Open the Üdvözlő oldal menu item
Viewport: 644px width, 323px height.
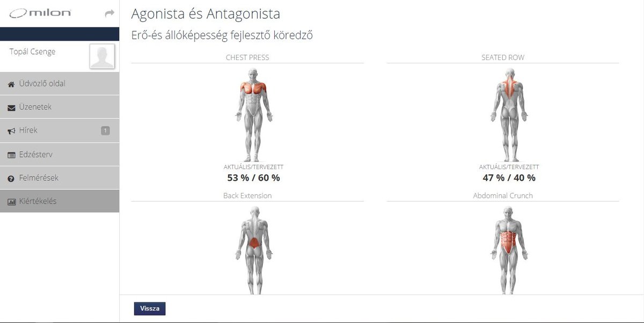(60, 84)
